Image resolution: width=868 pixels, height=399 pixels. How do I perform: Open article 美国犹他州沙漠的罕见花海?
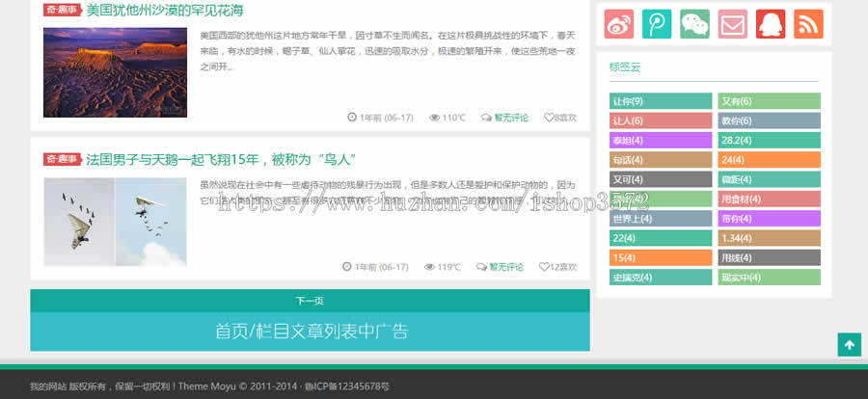coord(164,10)
